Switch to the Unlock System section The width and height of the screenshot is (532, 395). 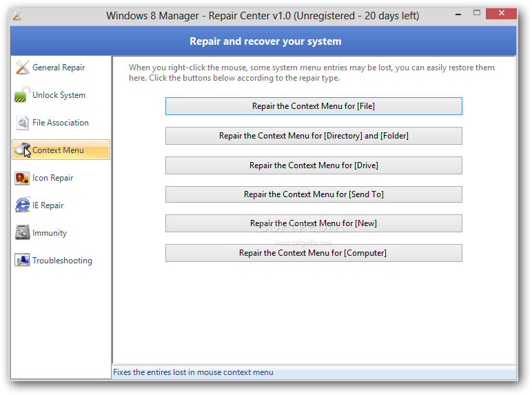pos(59,95)
